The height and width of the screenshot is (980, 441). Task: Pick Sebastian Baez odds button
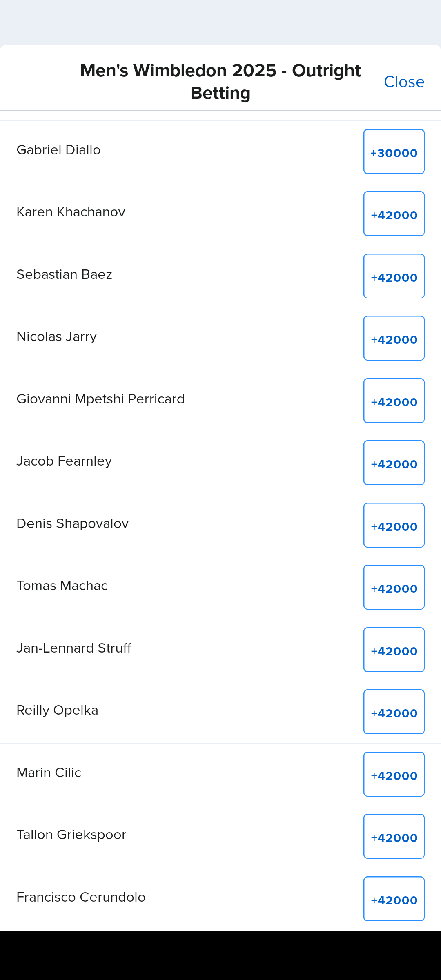pyautogui.click(x=394, y=276)
